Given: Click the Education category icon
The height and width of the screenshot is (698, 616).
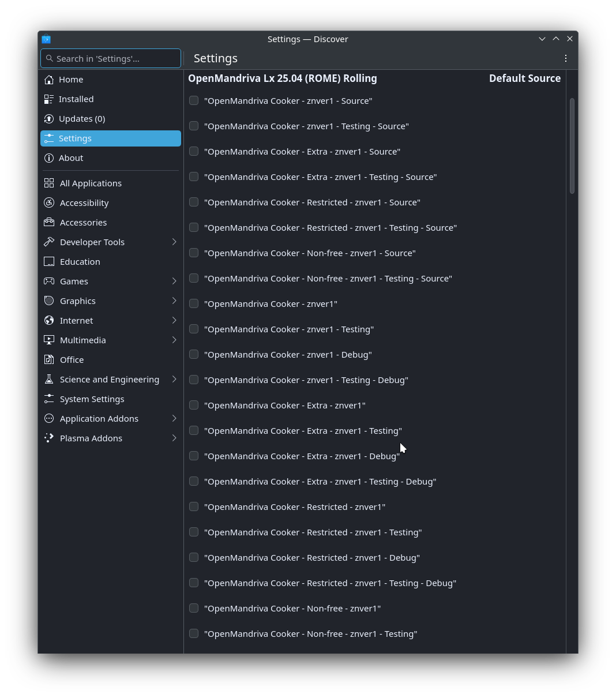Looking at the screenshot, I should pyautogui.click(x=49, y=262).
